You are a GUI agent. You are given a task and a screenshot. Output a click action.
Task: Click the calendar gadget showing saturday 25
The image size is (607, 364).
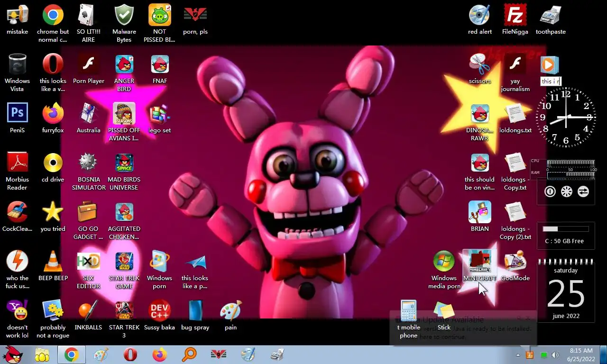click(566, 291)
